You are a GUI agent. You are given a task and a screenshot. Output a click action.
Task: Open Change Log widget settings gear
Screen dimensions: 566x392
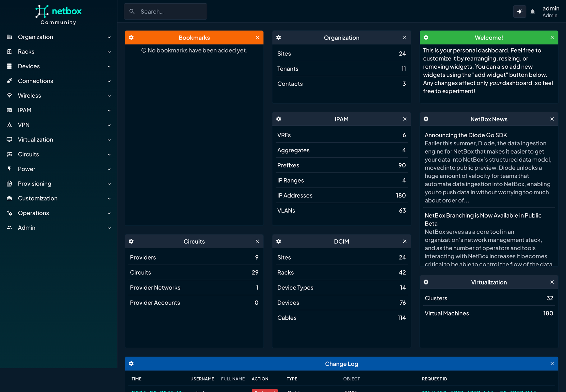click(x=131, y=364)
